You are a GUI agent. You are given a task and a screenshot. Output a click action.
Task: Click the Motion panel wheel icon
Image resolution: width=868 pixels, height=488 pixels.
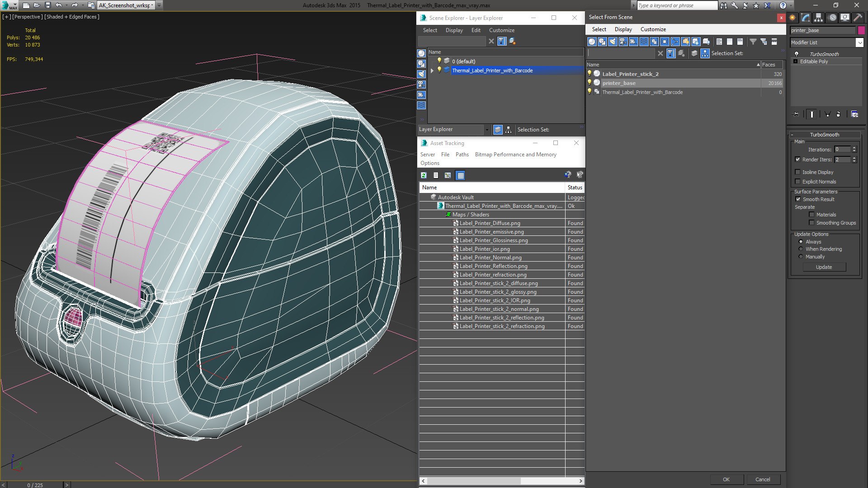[832, 18]
